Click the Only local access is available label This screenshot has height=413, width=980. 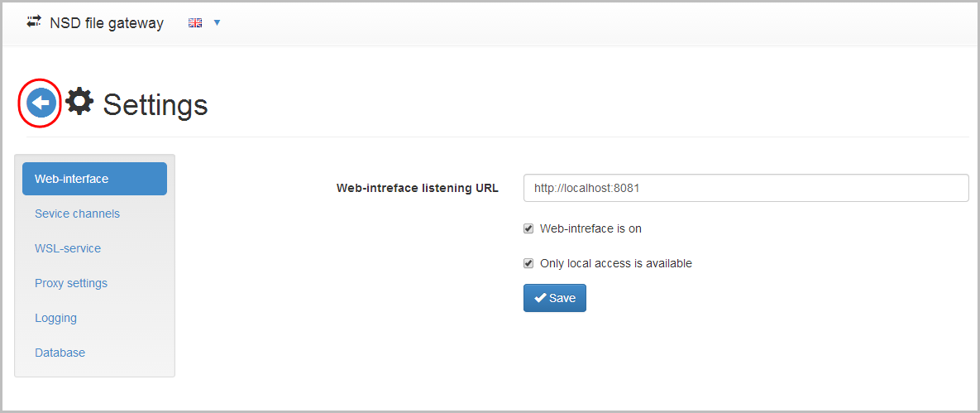tap(616, 263)
